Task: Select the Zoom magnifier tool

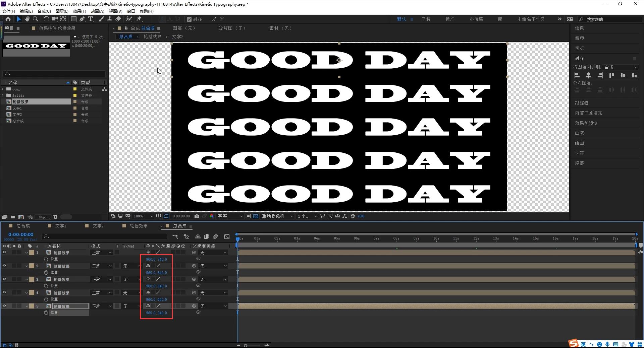Action: 36,19
